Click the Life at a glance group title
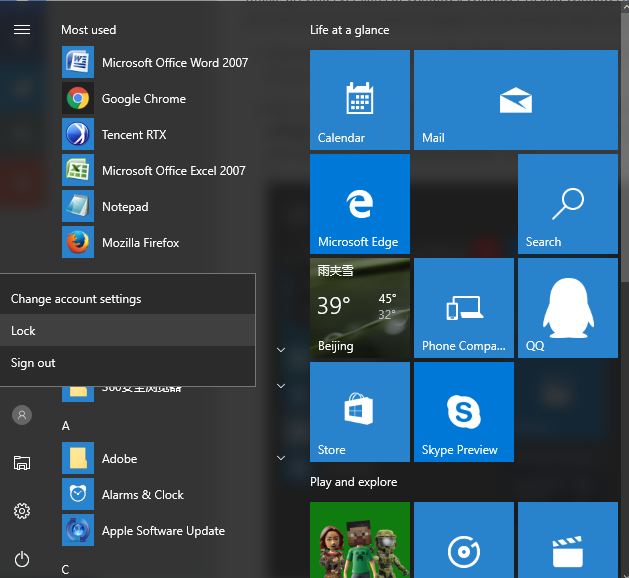 (349, 30)
